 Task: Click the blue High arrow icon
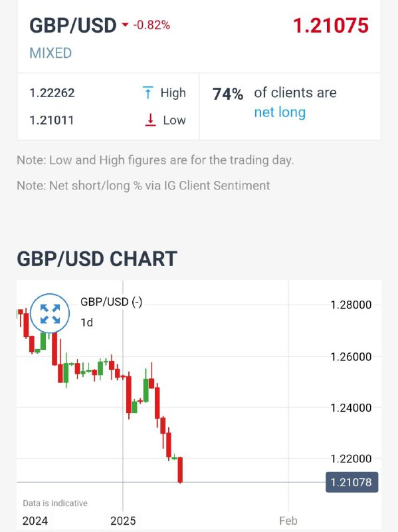point(148,92)
